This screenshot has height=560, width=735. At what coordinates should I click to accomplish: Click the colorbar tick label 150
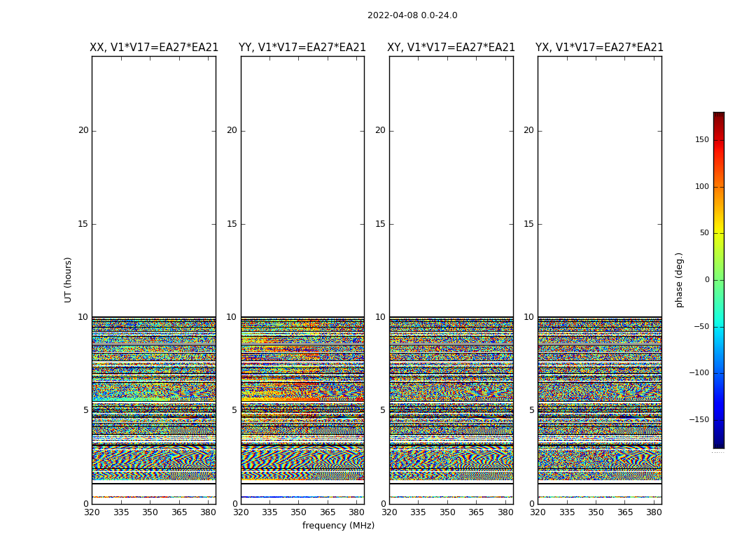tap(702, 139)
